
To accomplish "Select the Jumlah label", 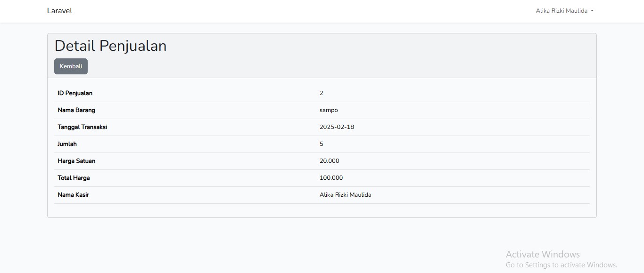I will 67,144.
